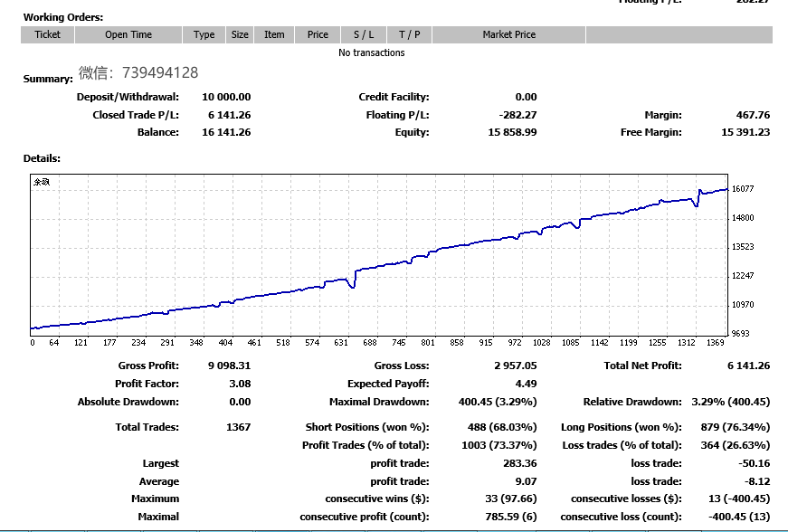The width and height of the screenshot is (788, 532).
Task: Click the 'Expected Payoff:' label
Action: [x=388, y=384]
